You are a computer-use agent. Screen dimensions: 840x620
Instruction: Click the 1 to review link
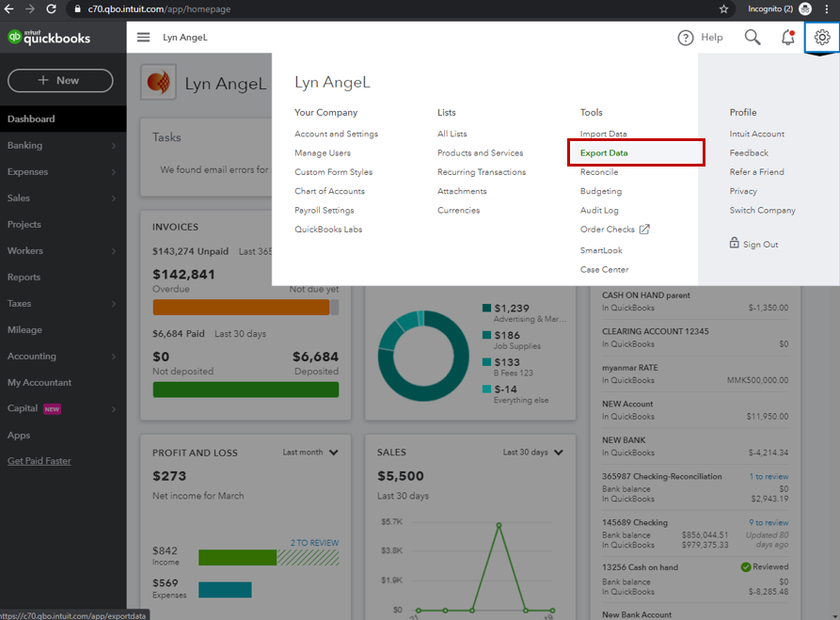click(x=769, y=476)
